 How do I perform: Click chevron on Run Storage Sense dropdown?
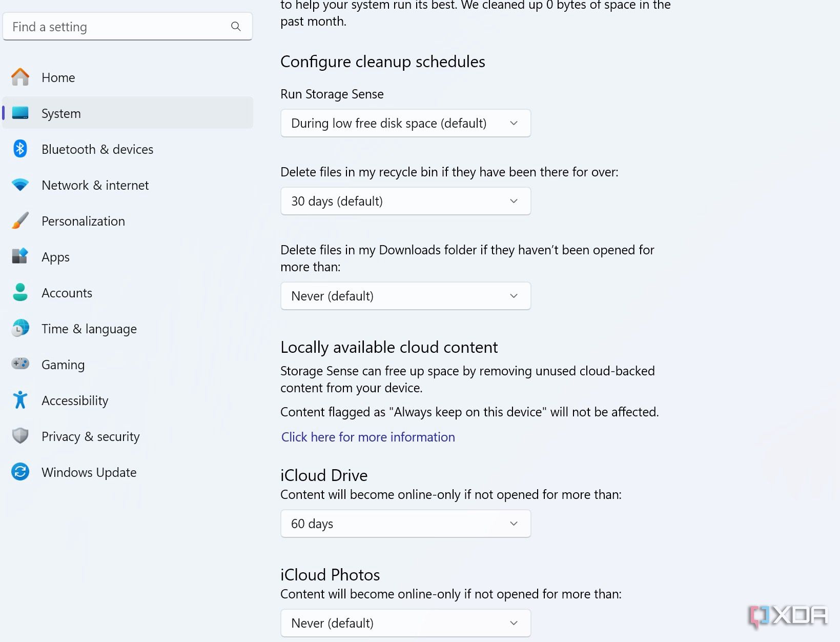(x=514, y=123)
